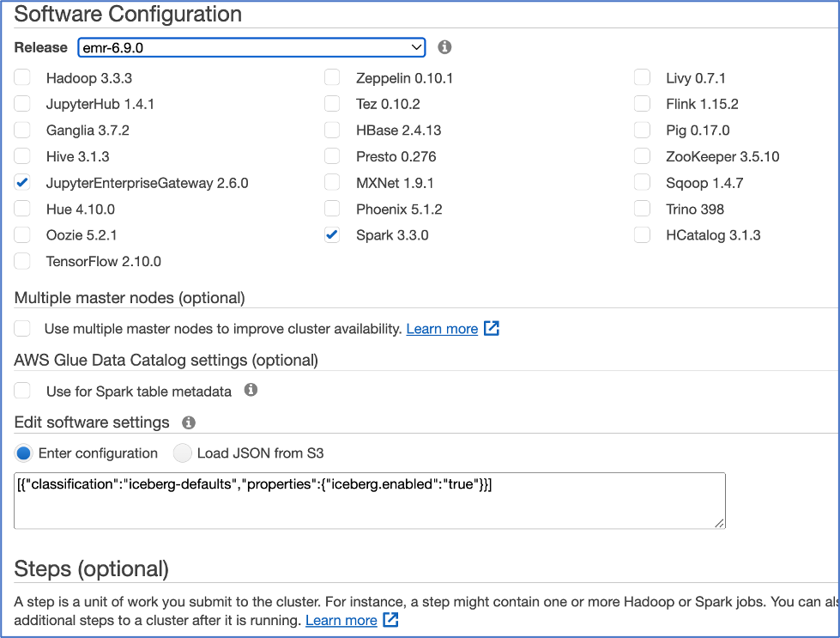Image resolution: width=840 pixels, height=638 pixels.
Task: Uncheck JupyterEnterpriseGateway 2.6.0
Action: click(22, 182)
